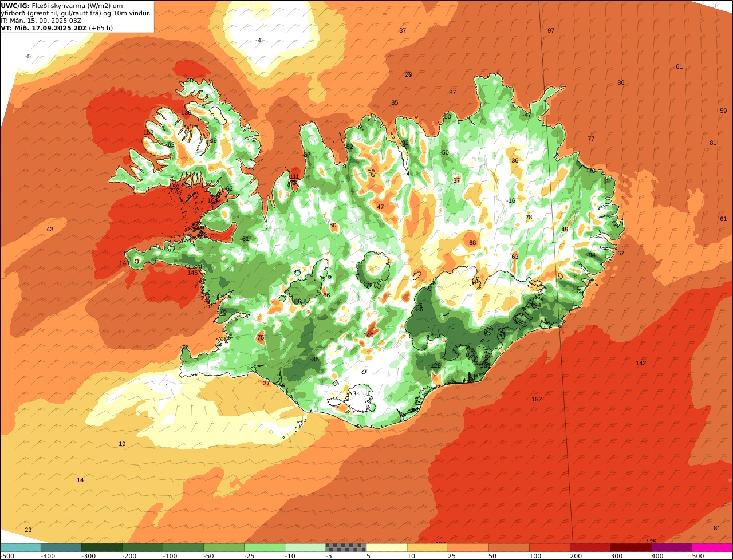Click the flux value '63' north of the glacier
733x560 pixels.
[515, 257]
